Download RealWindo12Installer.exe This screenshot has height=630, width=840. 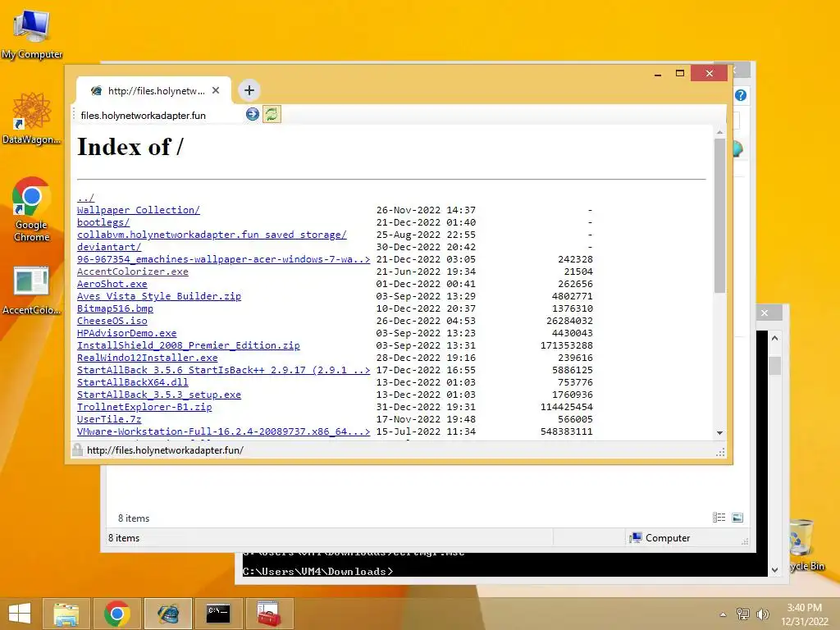(147, 358)
